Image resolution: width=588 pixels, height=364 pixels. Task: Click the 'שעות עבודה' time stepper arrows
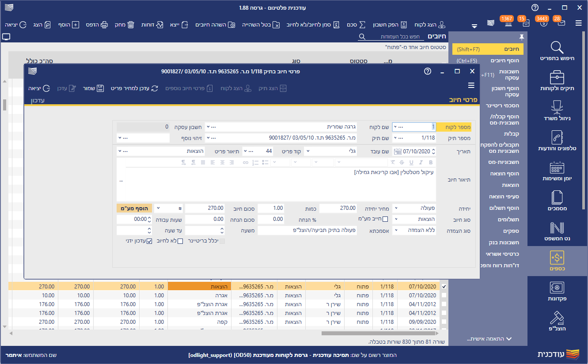pos(149,219)
